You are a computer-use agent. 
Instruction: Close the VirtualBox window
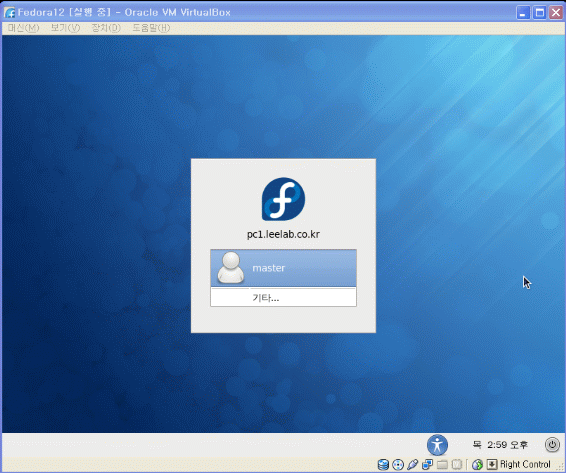[556, 13]
